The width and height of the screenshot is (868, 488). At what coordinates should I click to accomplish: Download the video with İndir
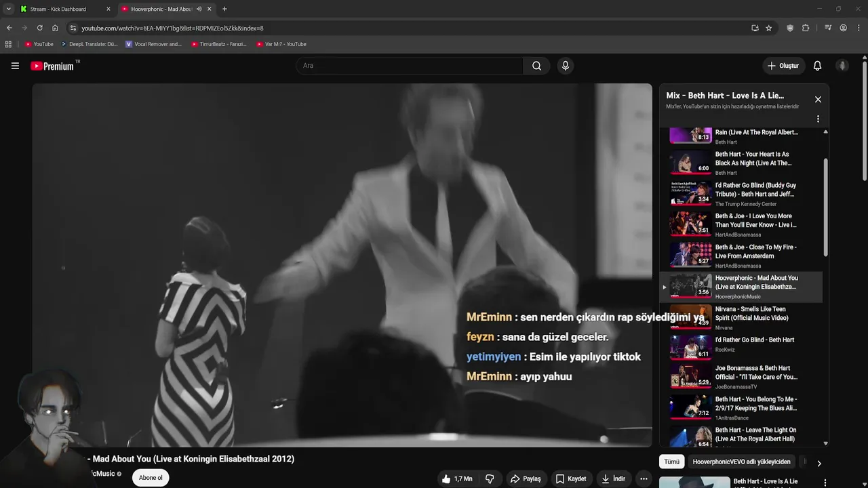pos(612,479)
